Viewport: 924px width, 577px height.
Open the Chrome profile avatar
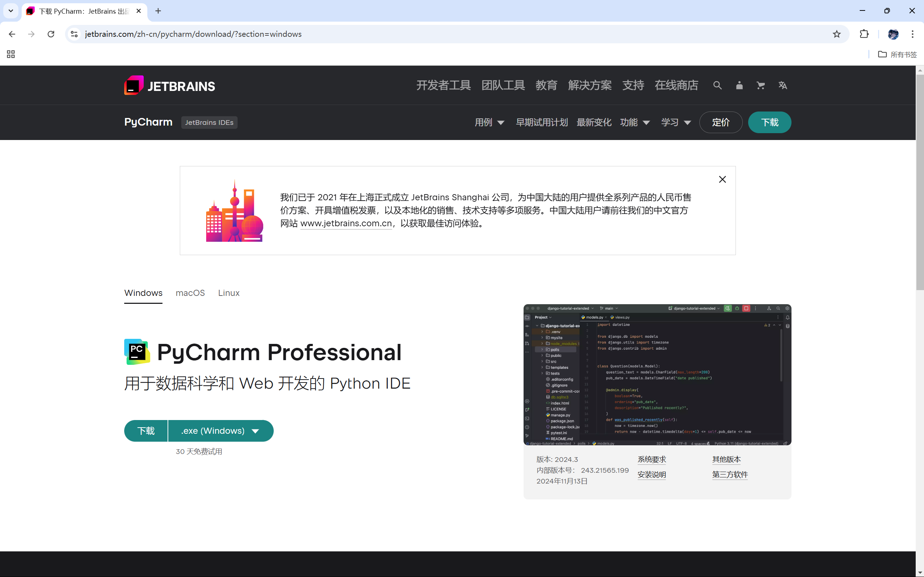[893, 34]
